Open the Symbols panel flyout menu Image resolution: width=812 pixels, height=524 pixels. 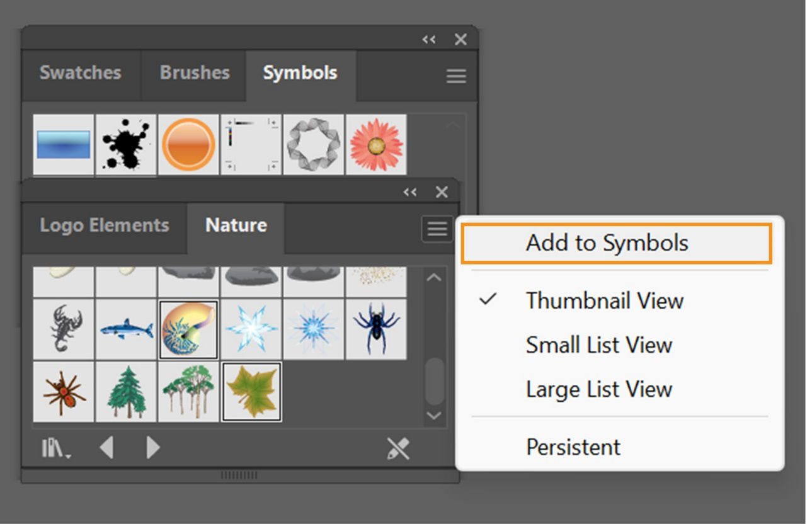[455, 76]
